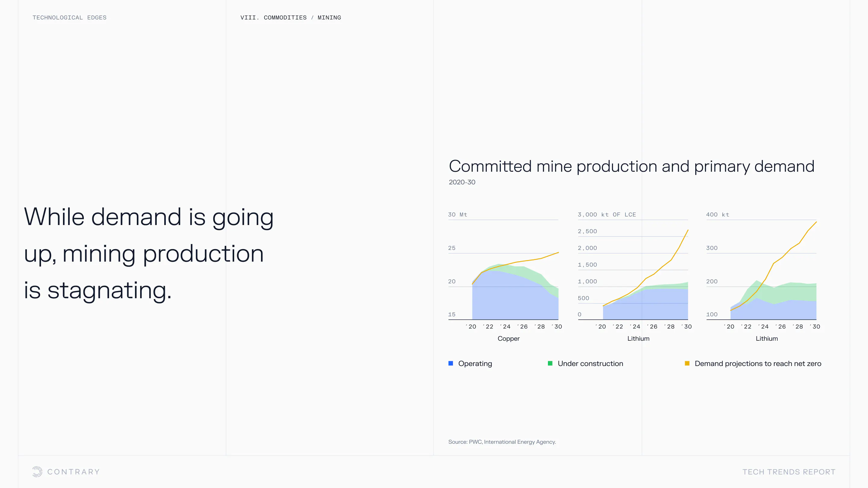Click the Copper chart label
868x488 pixels.
click(x=508, y=339)
